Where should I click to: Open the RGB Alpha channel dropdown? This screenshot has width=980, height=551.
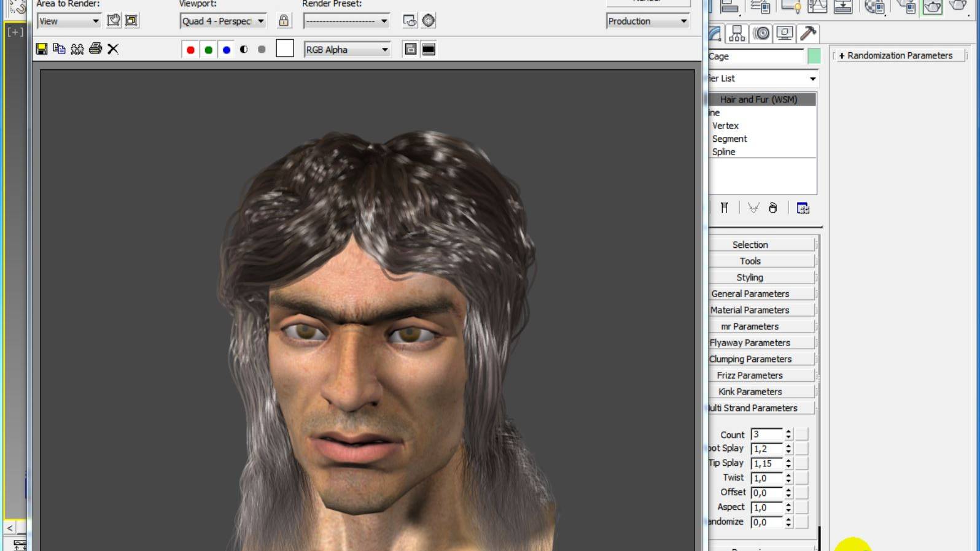(348, 50)
